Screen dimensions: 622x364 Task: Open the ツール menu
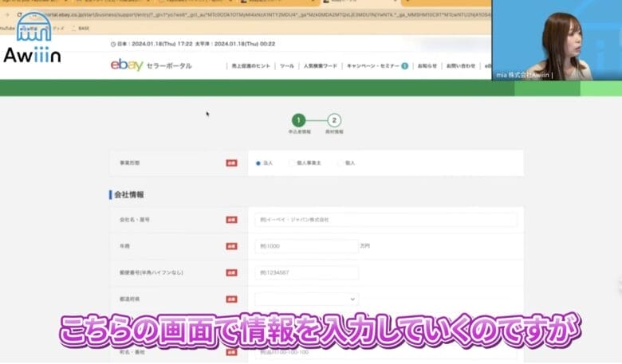point(287,66)
